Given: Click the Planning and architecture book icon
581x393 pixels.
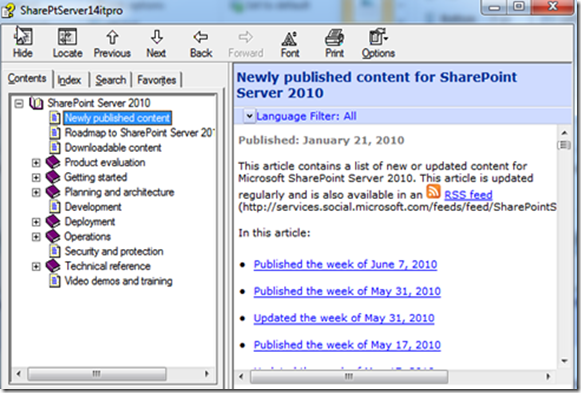Looking at the screenshot, I should tap(53, 192).
